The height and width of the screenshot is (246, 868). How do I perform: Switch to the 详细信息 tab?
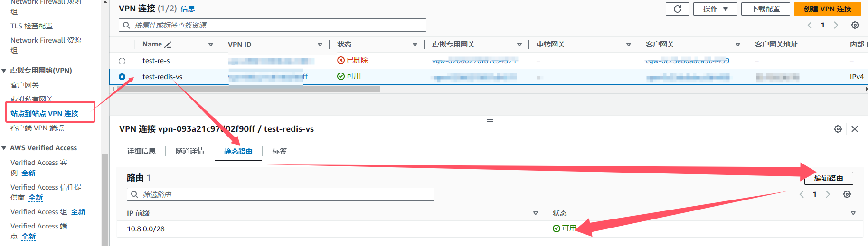142,151
